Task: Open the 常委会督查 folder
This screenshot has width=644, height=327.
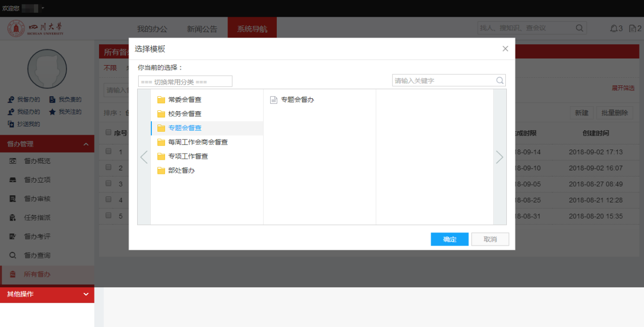Action: (184, 100)
